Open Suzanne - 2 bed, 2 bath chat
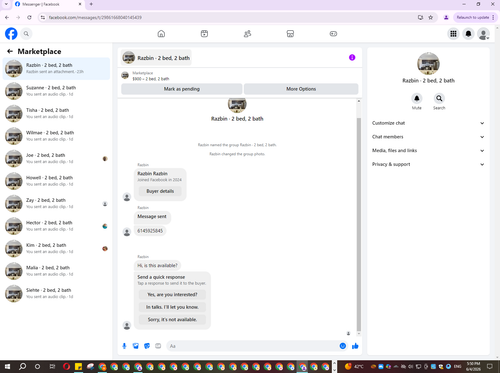 pyautogui.click(x=56, y=91)
